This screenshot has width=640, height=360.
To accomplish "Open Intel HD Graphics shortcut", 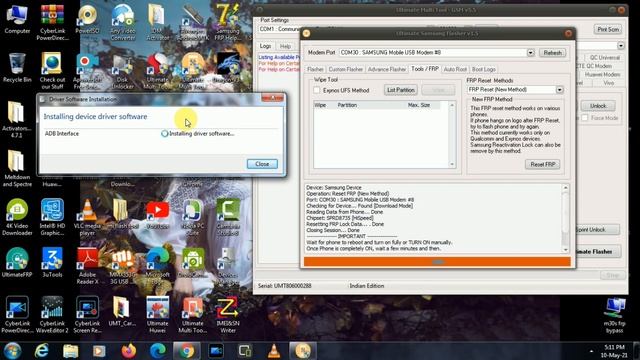I will point(52,217).
